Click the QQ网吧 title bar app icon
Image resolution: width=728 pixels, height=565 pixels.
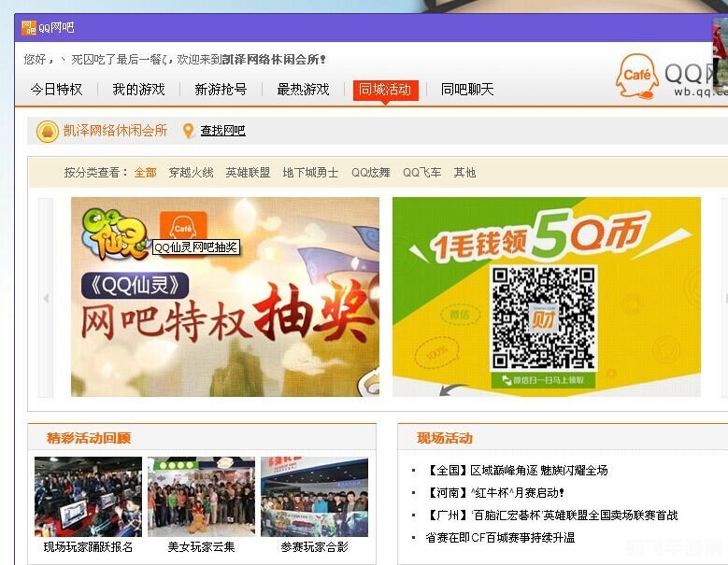(28, 28)
